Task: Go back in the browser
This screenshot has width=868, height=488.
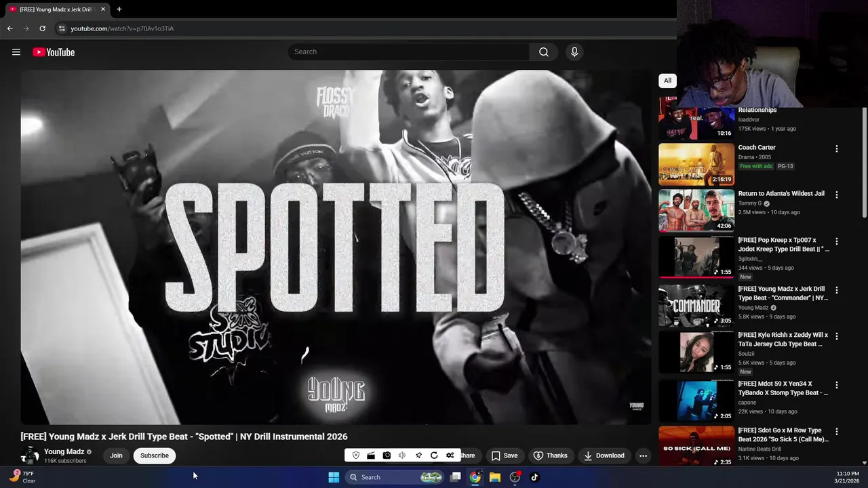Action: coord(10,28)
